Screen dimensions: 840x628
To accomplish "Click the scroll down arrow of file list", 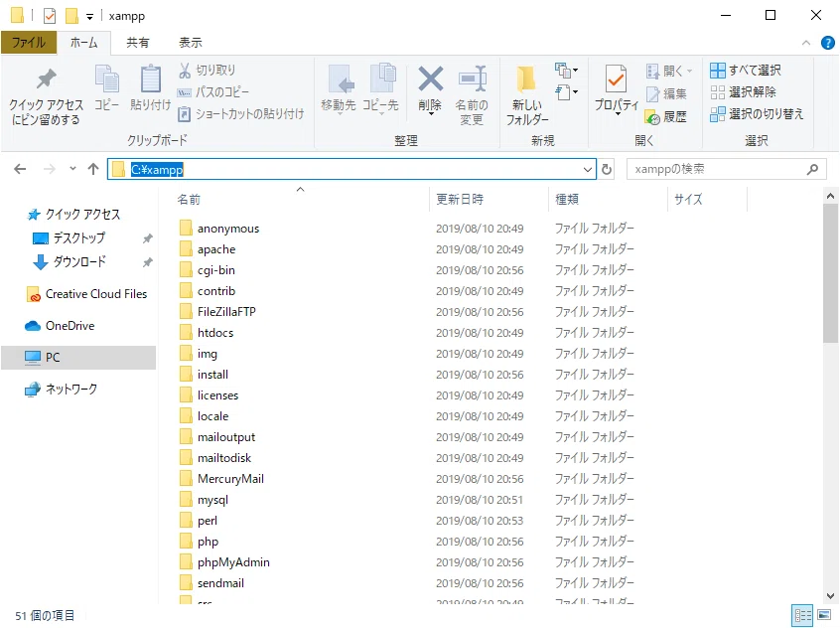I will tap(830, 596).
